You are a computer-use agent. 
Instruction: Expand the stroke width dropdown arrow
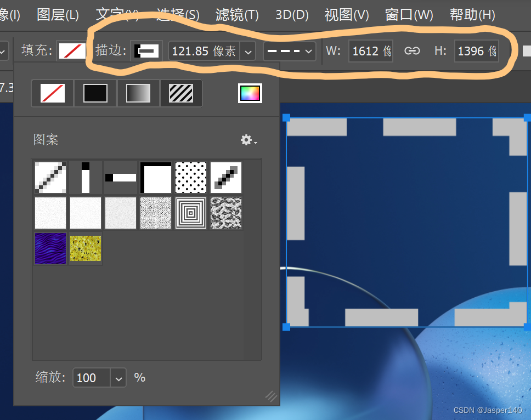(248, 52)
